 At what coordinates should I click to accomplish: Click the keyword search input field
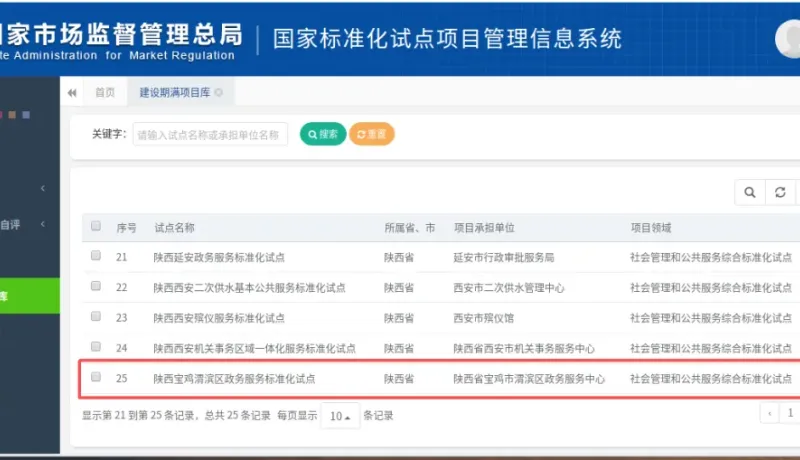[210, 134]
